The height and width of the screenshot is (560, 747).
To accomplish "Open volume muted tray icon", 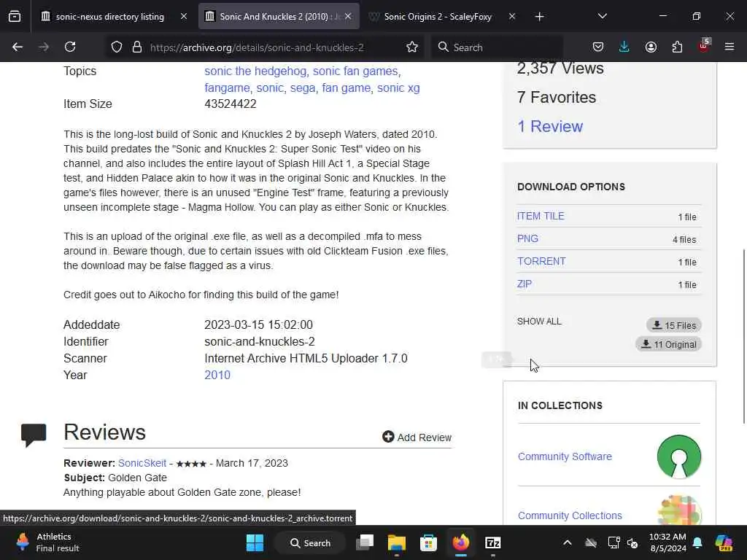I will coord(633,542).
